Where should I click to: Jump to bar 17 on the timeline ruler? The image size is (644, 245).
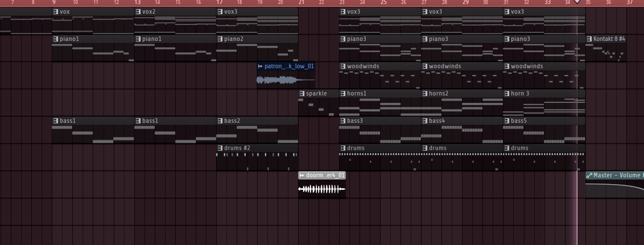pos(220,2)
